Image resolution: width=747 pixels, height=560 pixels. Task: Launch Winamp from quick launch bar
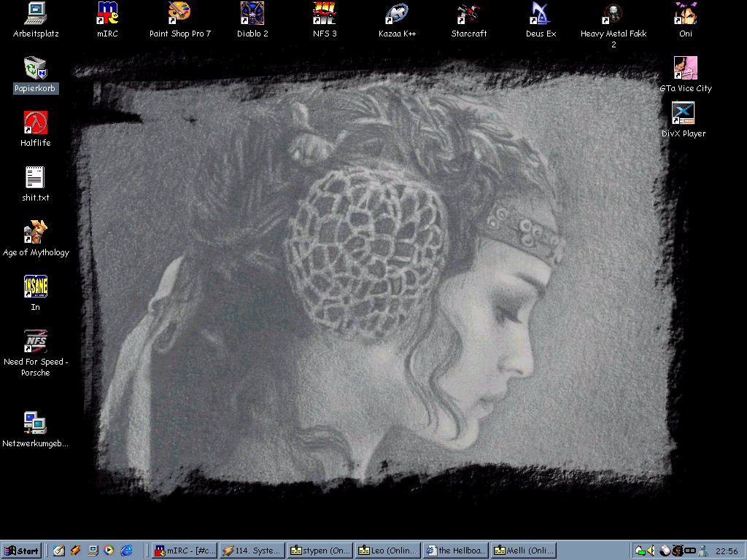pyautogui.click(x=76, y=551)
